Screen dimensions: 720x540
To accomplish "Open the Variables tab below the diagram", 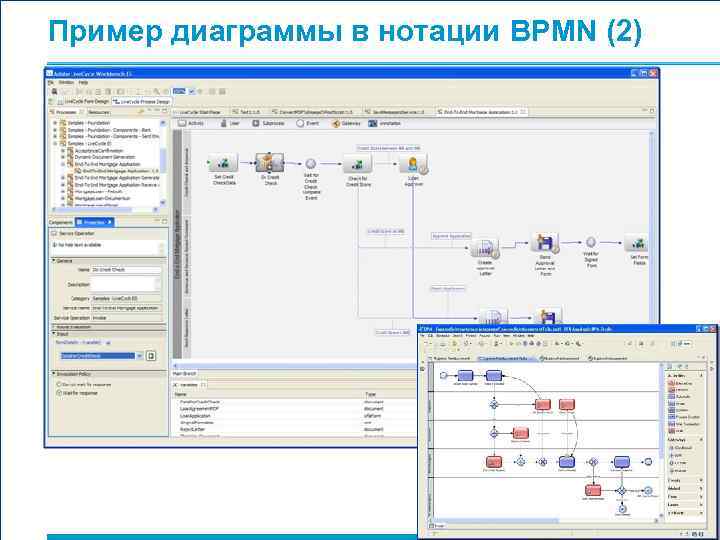I will (189, 385).
